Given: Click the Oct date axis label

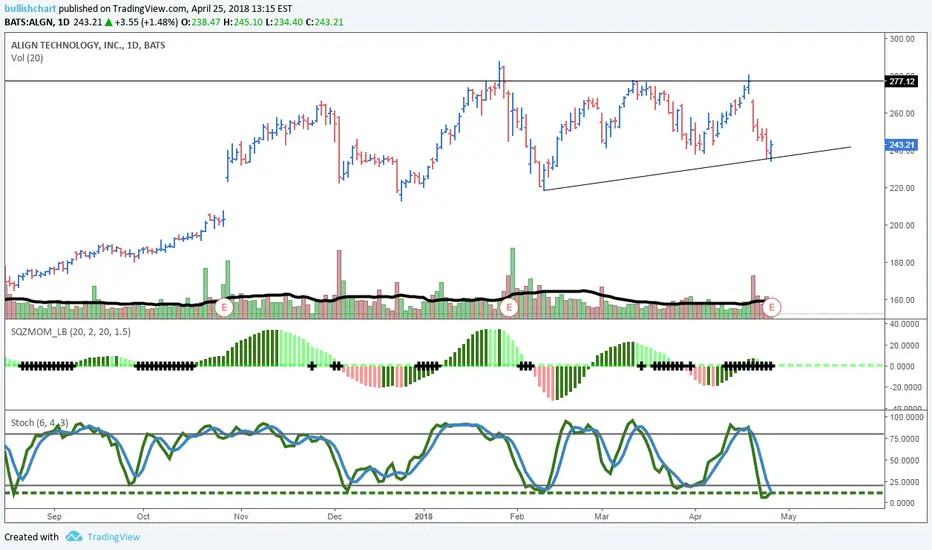Looking at the screenshot, I should [x=143, y=516].
